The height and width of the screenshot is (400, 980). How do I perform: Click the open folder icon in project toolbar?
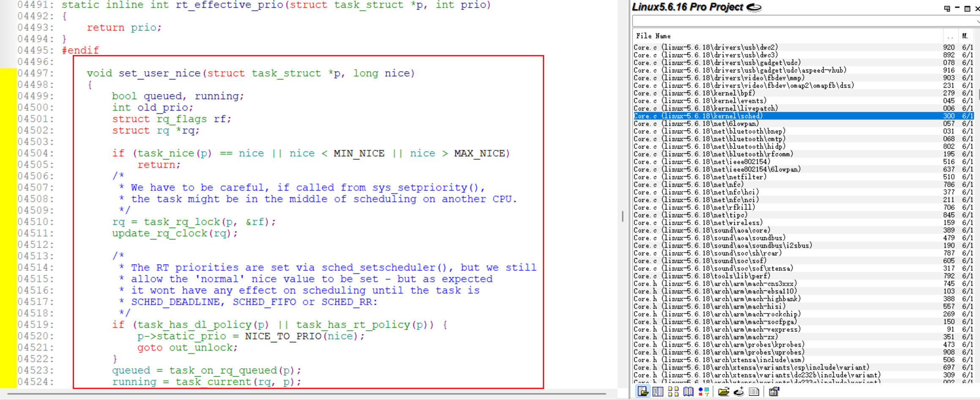pos(724,392)
